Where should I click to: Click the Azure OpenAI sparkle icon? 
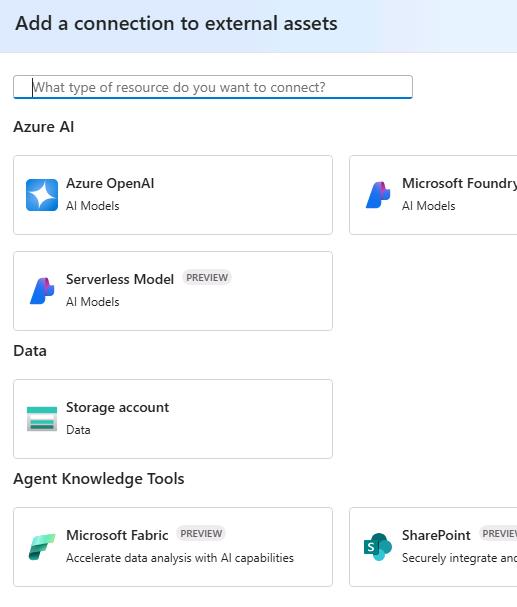pos(42,195)
